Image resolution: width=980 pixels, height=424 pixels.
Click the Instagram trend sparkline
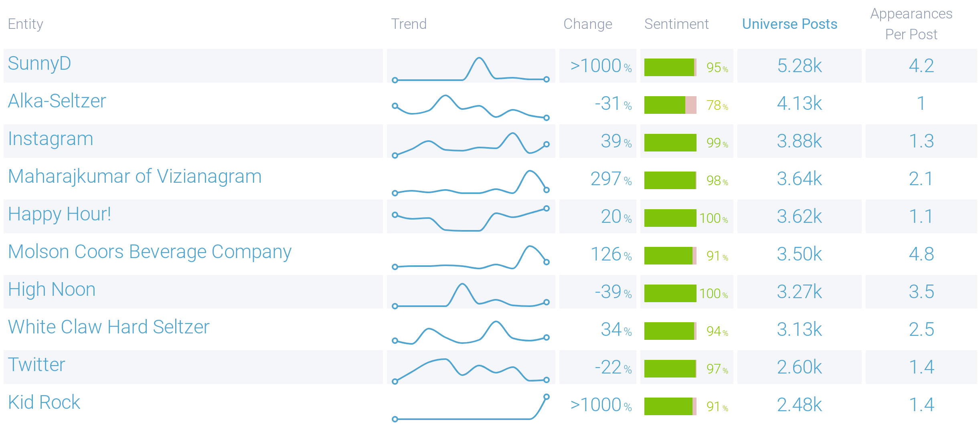tap(471, 143)
